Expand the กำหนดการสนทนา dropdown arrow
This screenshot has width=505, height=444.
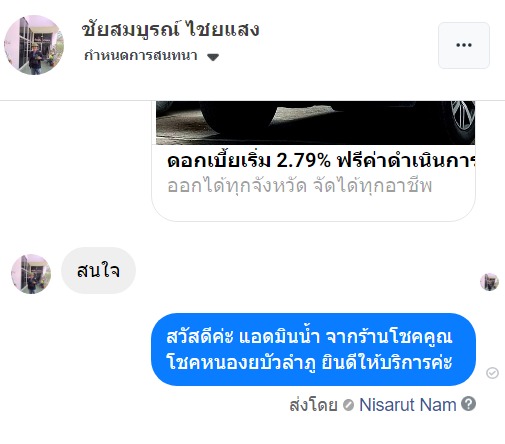click(x=213, y=57)
